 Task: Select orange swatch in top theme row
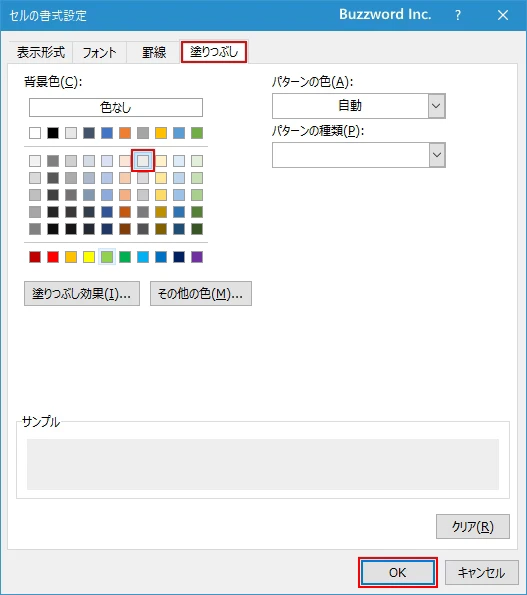tap(125, 133)
